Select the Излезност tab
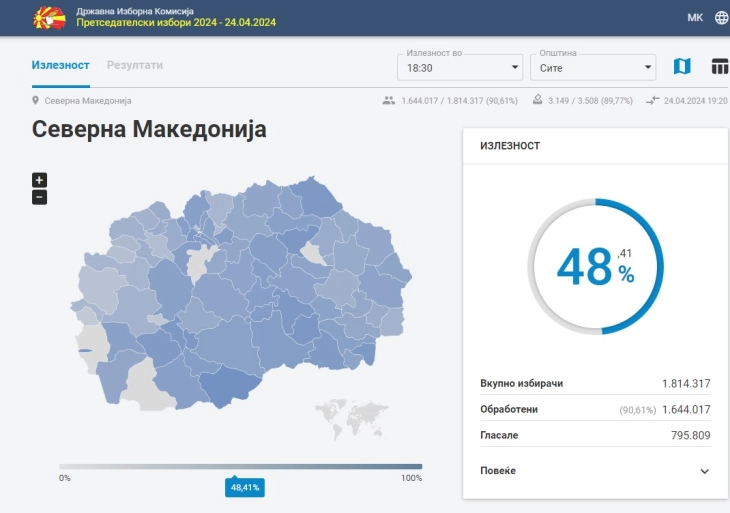The height and width of the screenshot is (513, 730). click(61, 65)
